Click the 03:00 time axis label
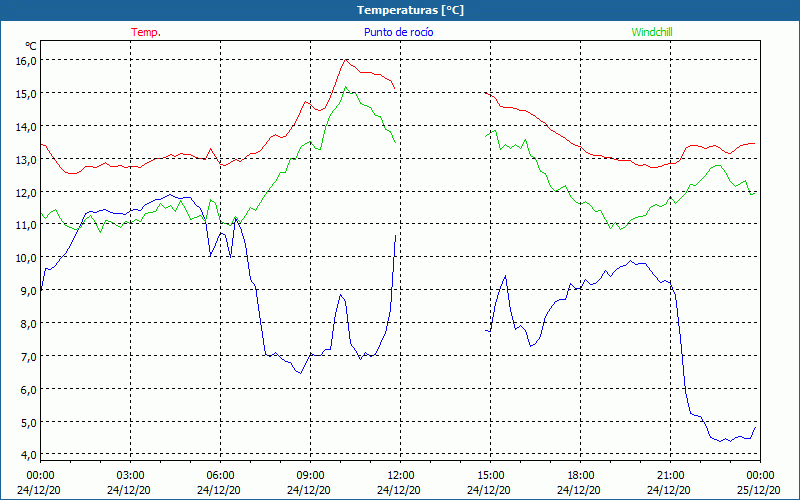The width and height of the screenshot is (800, 500). 130,476
